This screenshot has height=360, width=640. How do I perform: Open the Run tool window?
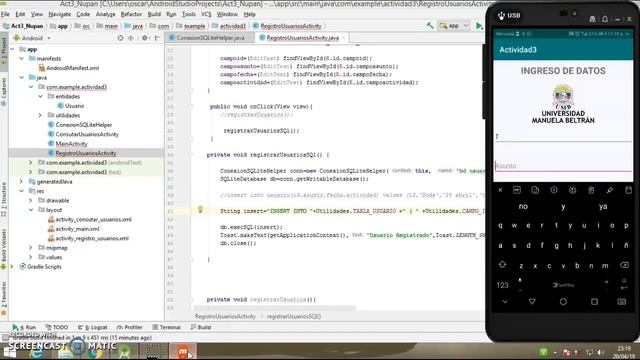click(24, 327)
